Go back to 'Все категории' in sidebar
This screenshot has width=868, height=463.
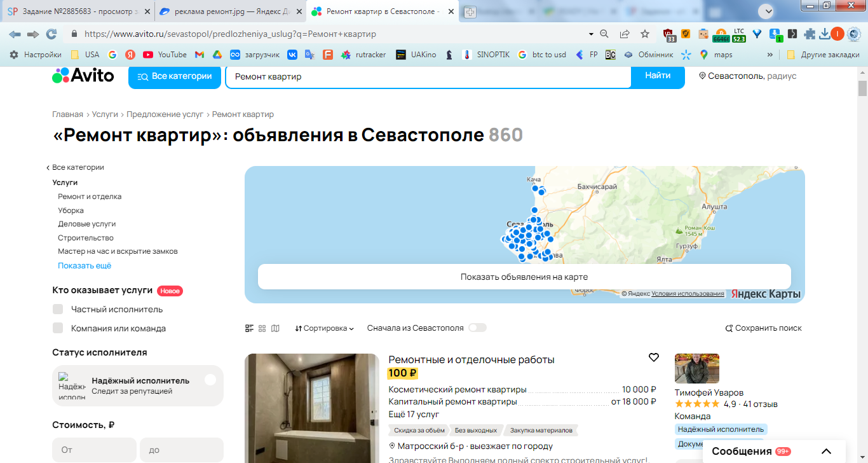point(76,167)
